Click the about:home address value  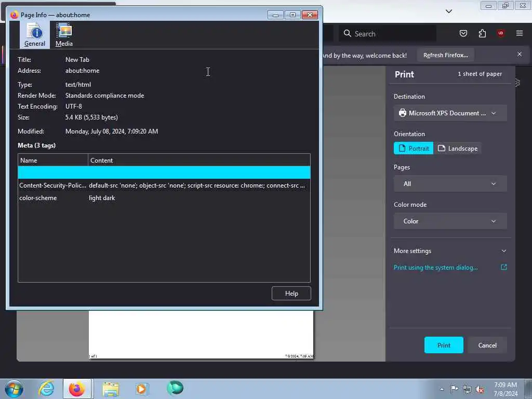click(x=83, y=71)
